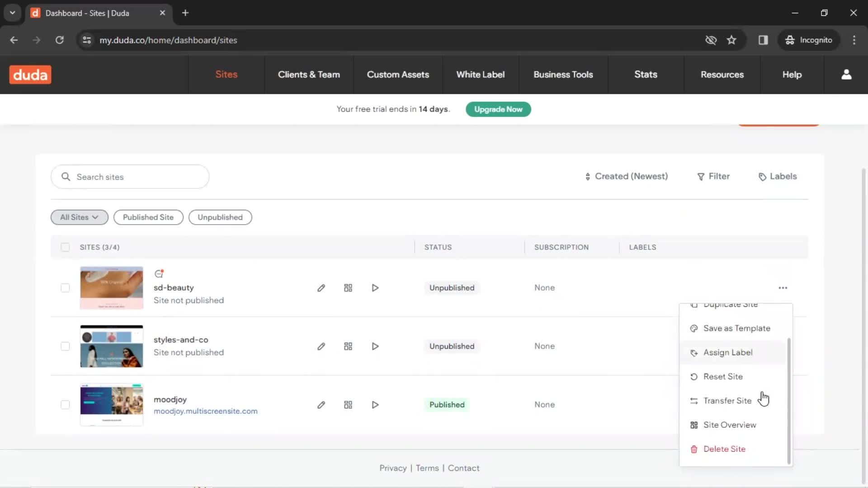Toggle the Unpublished filter chip
Image resolution: width=868 pixels, height=488 pixels.
pos(220,217)
